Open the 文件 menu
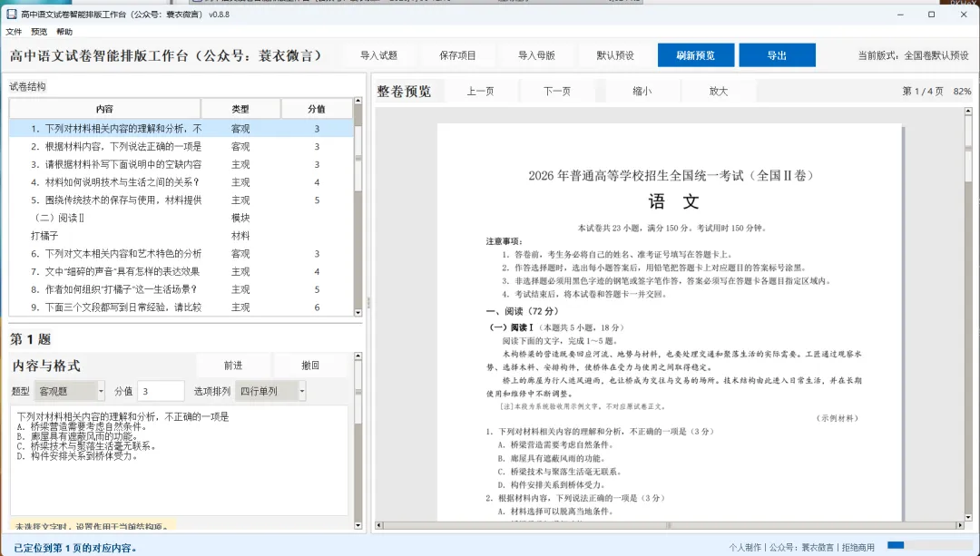 [x=14, y=32]
